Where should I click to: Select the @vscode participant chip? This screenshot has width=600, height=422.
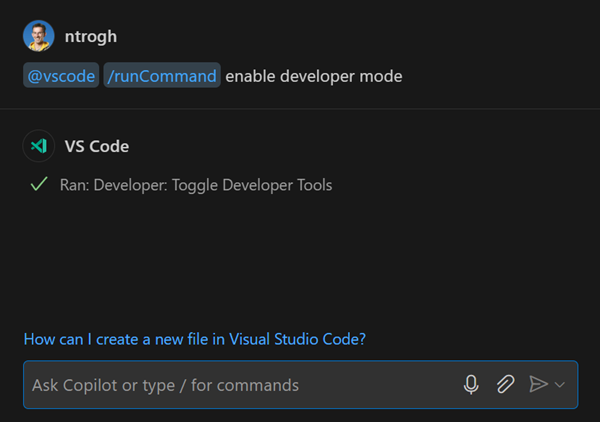click(x=61, y=76)
